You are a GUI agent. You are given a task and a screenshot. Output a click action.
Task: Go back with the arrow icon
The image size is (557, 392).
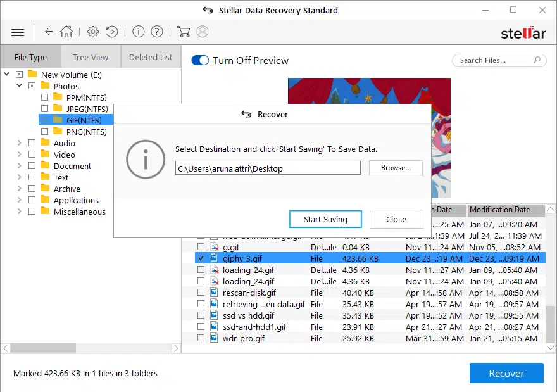pos(49,32)
